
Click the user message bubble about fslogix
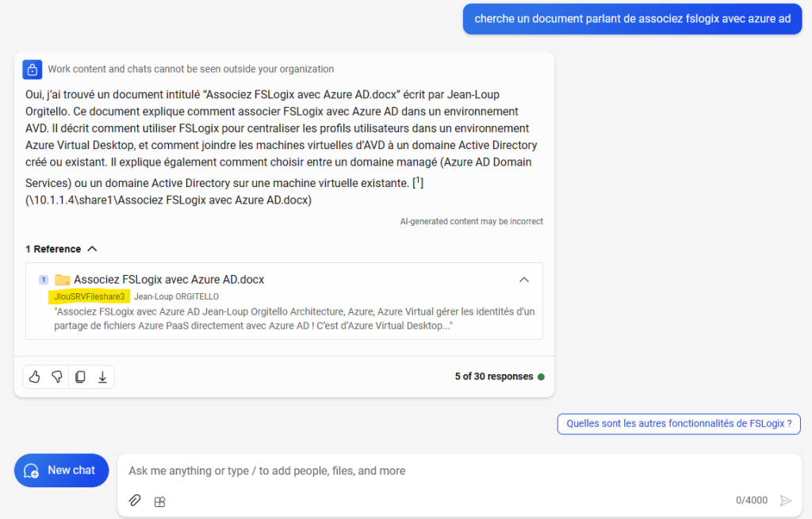[632, 19]
